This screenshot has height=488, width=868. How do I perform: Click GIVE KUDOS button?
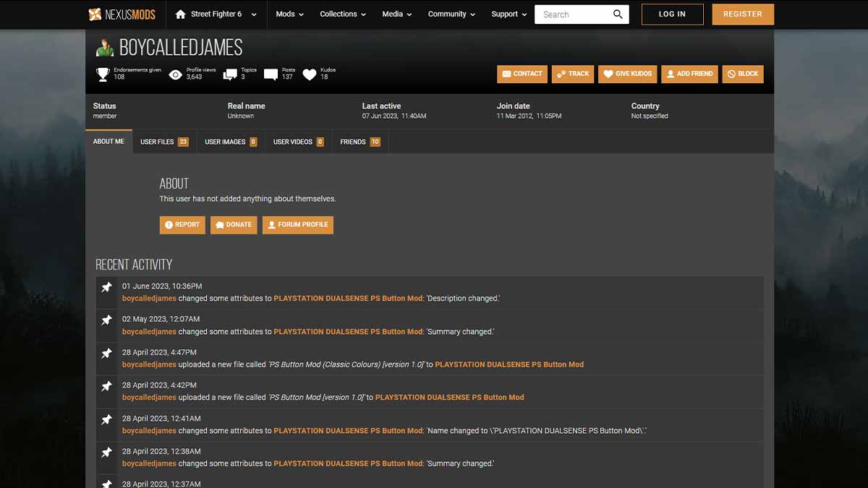click(628, 74)
